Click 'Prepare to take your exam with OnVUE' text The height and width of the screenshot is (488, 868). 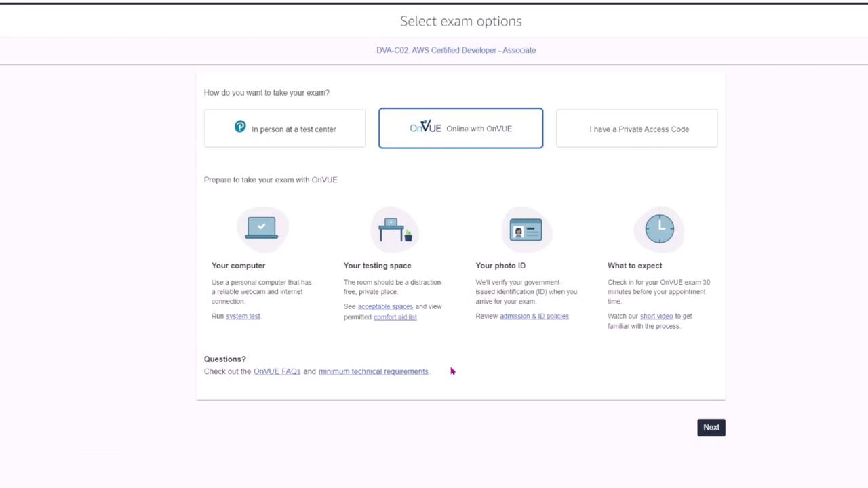point(271,180)
